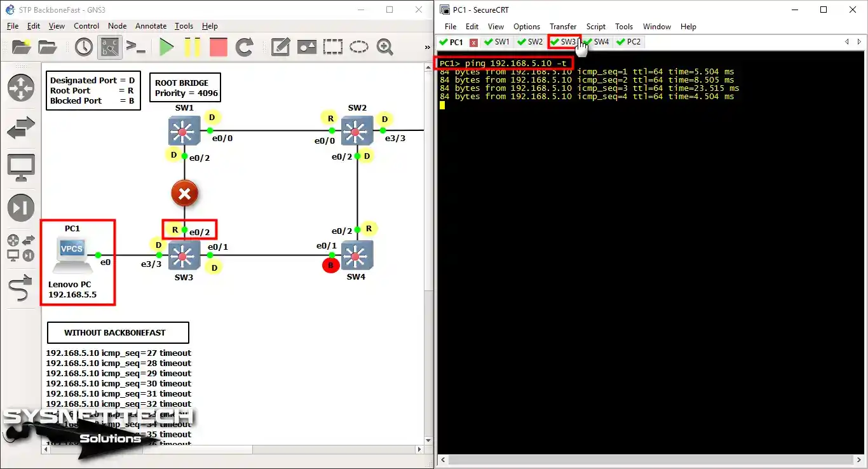Click the "icmp_seq=27 timeout" line in canvas

pyautogui.click(x=118, y=353)
